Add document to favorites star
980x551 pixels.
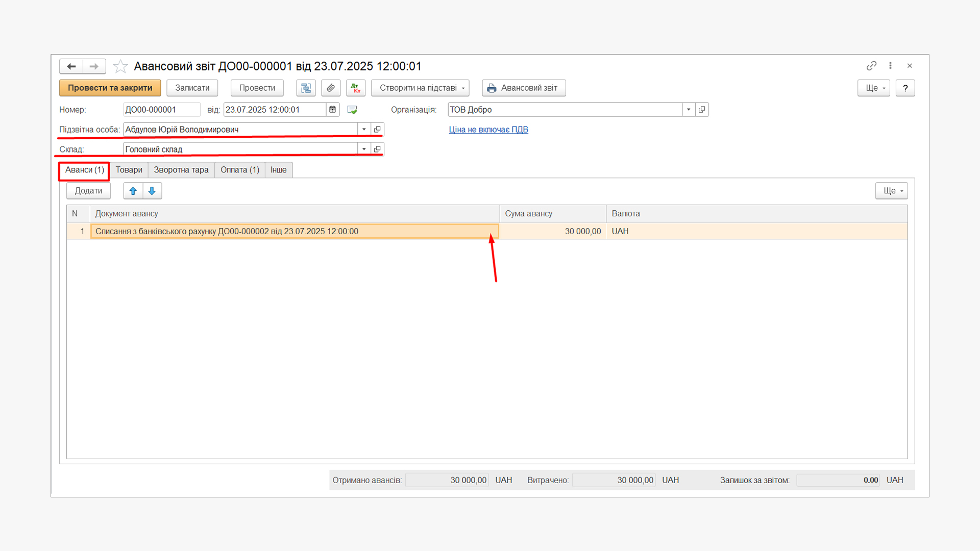120,66
